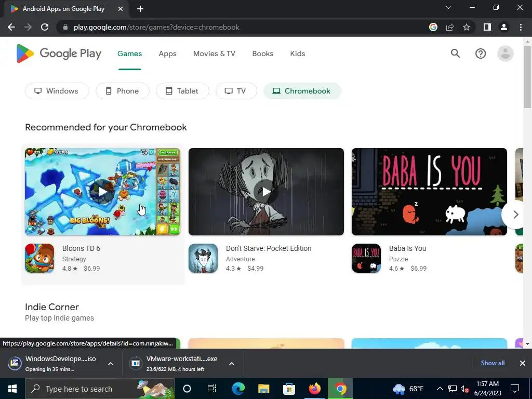Expand options for the VMware-workstati....exe download

pyautogui.click(x=232, y=363)
